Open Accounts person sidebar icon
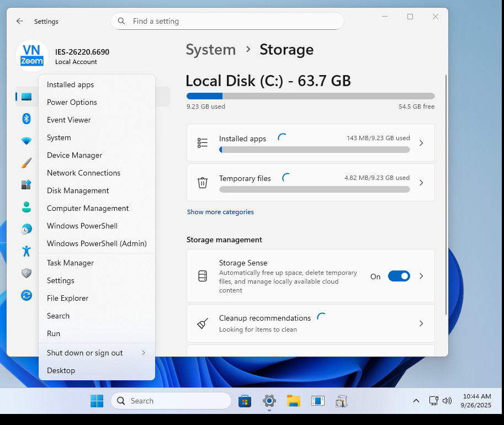The image size is (504, 425). [x=26, y=207]
